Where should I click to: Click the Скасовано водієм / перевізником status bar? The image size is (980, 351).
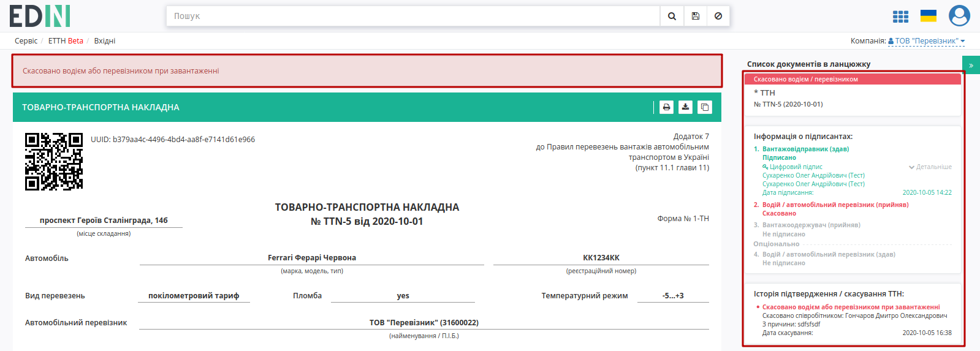pyautogui.click(x=853, y=79)
